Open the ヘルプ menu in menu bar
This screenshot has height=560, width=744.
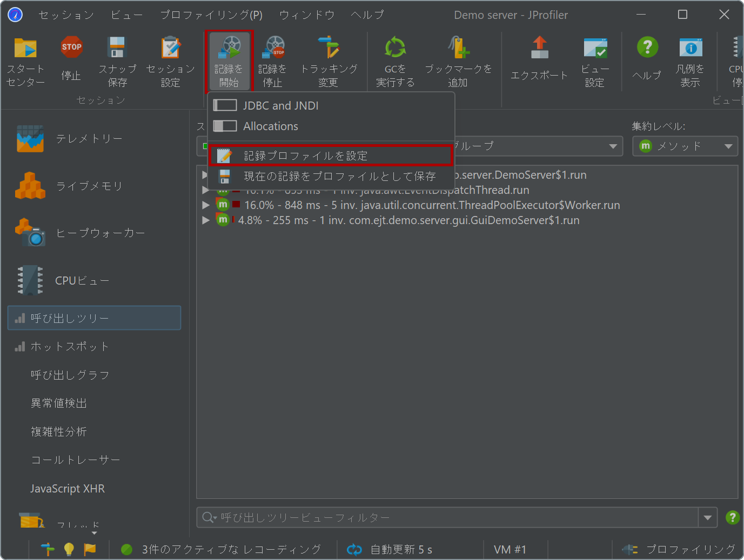[x=367, y=15]
